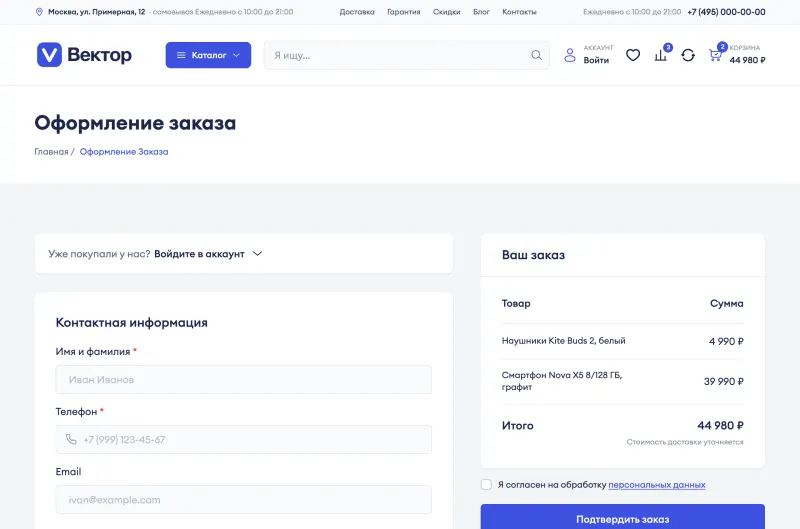
Task: Click the phone number +7 (495) 000-00-00
Action: point(726,12)
